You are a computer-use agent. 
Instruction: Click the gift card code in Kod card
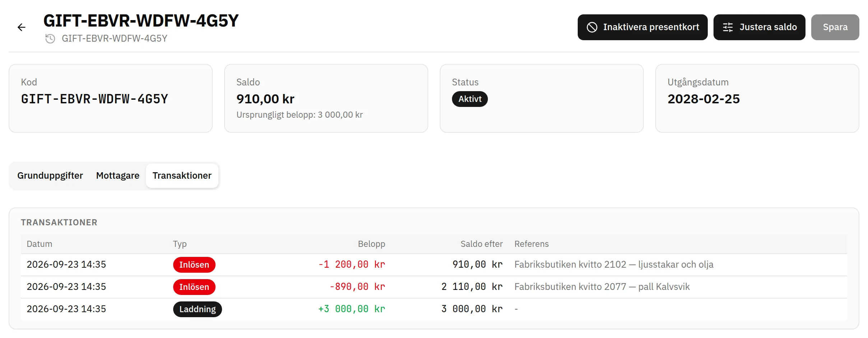click(x=94, y=99)
